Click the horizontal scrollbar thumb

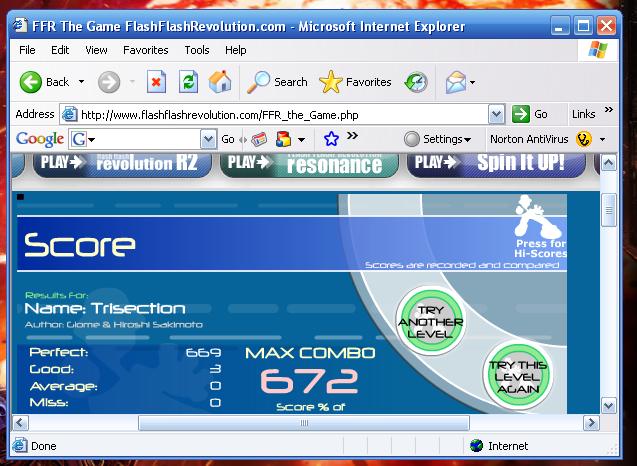click(304, 423)
